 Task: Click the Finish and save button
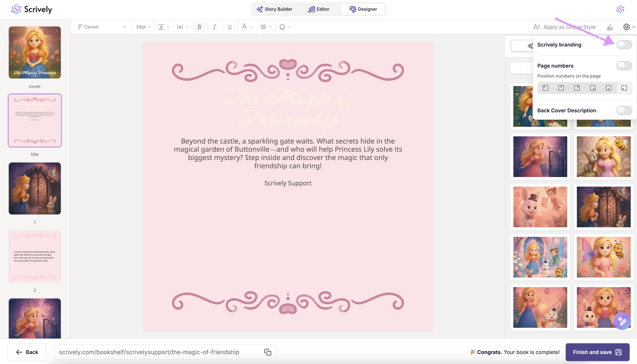(597, 352)
